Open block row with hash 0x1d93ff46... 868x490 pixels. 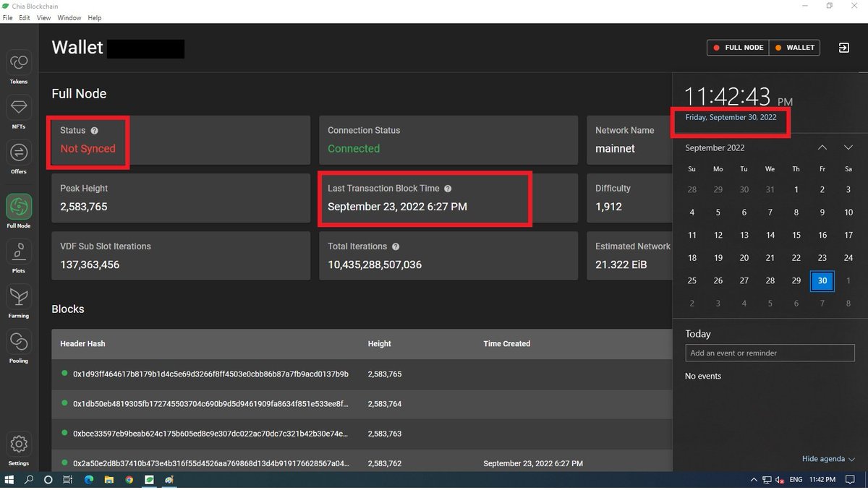[x=362, y=374]
